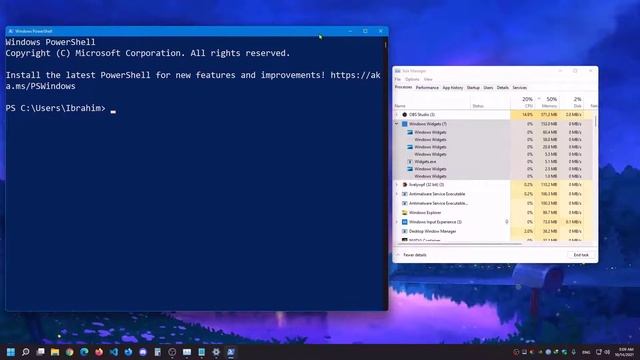
Task: Click the PowerShell title bar icon
Action: [x=11, y=31]
